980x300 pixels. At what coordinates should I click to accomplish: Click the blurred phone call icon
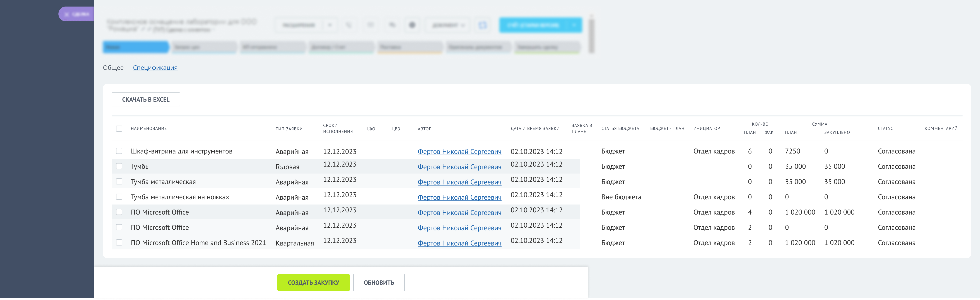click(x=348, y=25)
